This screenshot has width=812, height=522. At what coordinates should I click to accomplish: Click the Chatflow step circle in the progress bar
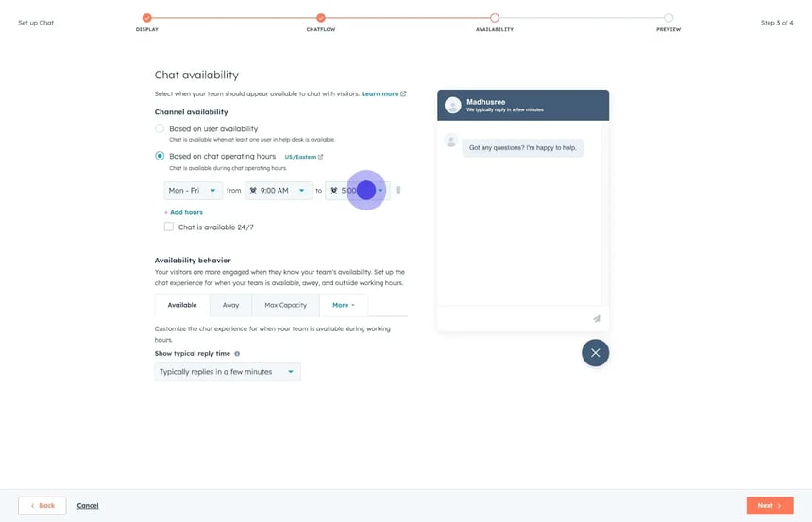pyautogui.click(x=321, y=18)
